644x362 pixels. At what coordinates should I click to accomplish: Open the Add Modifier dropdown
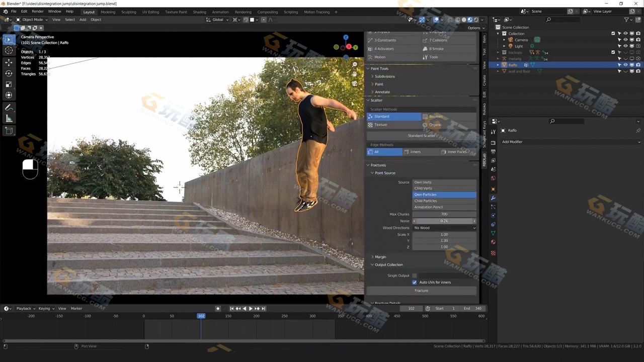click(571, 142)
